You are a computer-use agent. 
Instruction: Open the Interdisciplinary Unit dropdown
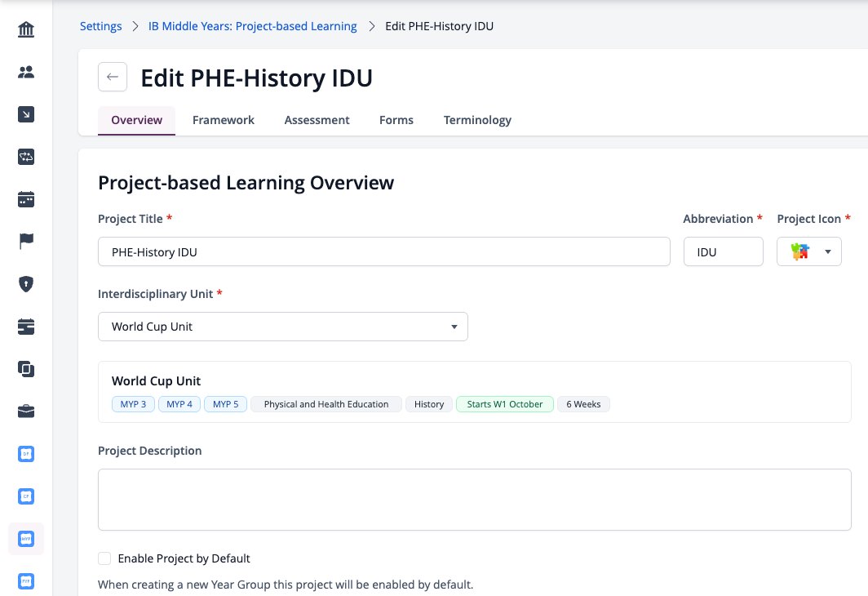[x=283, y=327]
